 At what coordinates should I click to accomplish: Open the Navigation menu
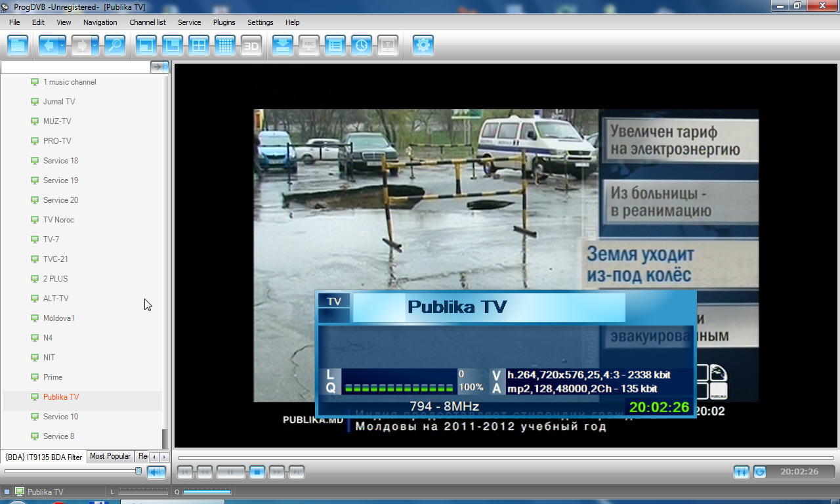pos(100,22)
